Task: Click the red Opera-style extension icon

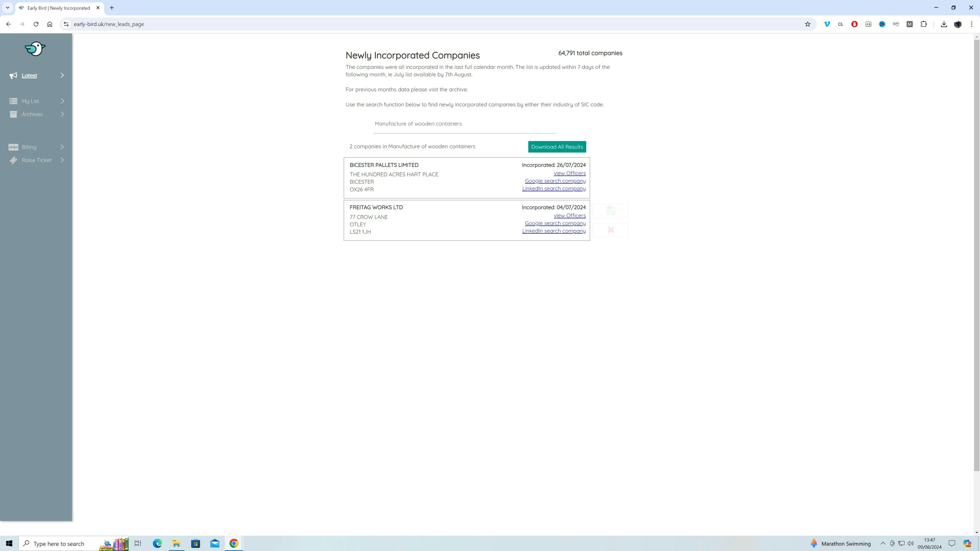Action: tap(854, 24)
